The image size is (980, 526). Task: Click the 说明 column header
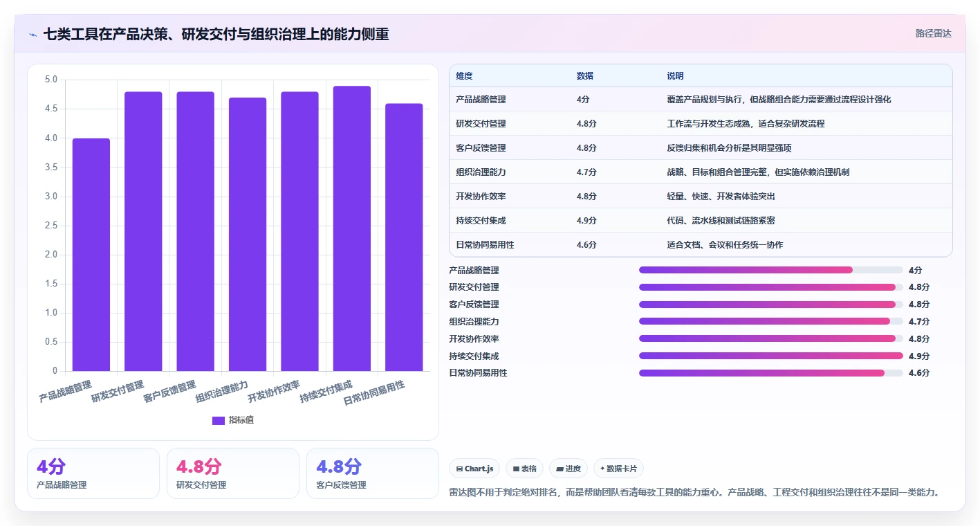pyautogui.click(x=675, y=76)
